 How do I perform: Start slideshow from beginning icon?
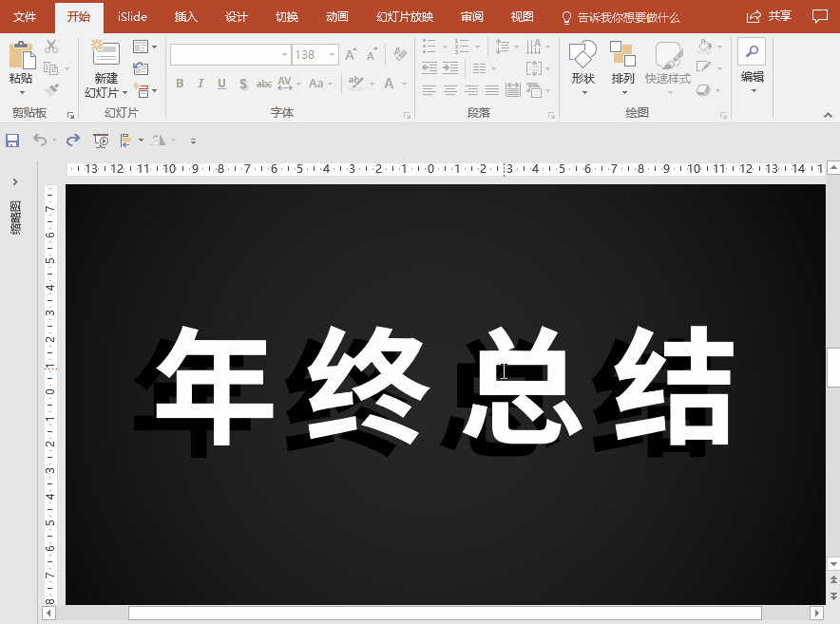tap(101, 141)
